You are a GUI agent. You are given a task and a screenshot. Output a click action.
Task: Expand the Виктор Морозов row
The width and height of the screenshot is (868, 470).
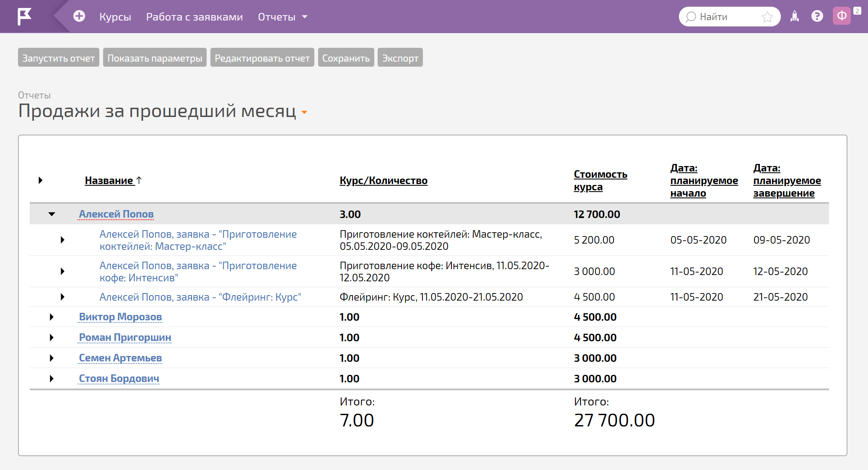(52, 317)
